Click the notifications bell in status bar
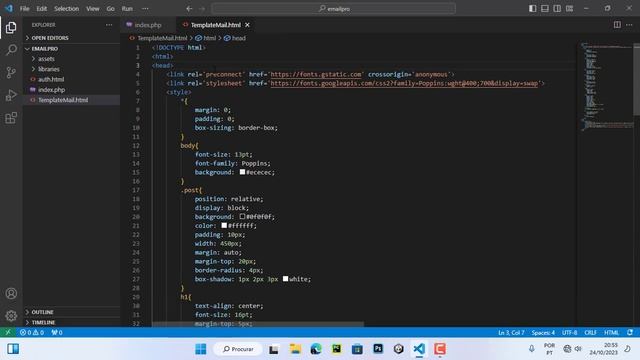Screen dimensions: 640x360 point(630,332)
